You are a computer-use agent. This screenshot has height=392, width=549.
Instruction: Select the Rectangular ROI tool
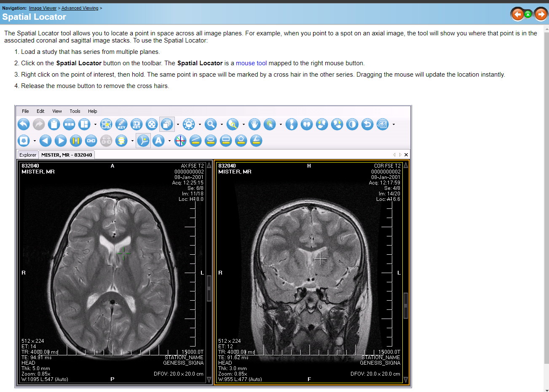[226, 140]
